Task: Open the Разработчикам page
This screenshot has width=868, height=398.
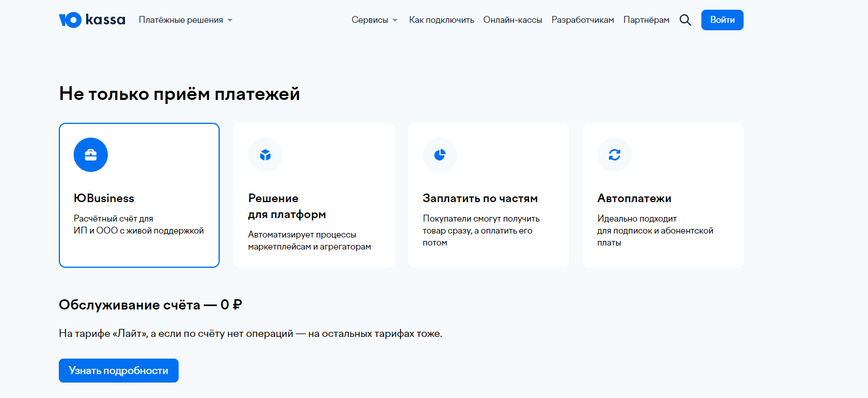Action: (583, 20)
